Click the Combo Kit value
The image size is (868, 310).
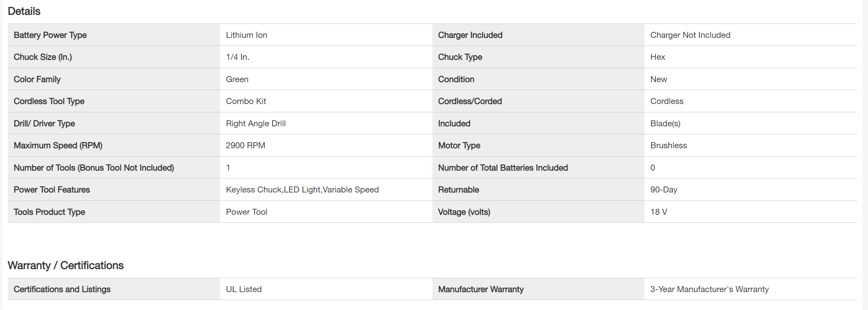[x=246, y=101]
